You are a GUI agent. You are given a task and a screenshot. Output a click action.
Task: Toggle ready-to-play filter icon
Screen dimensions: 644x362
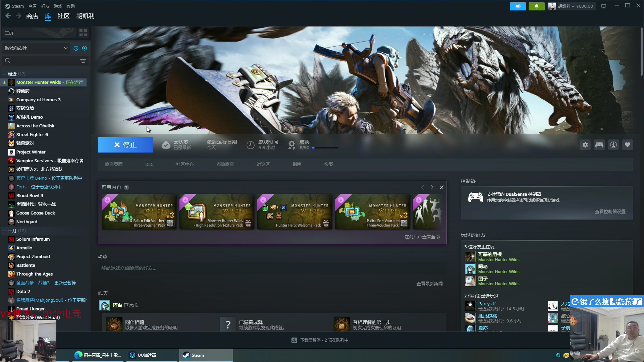(x=85, y=48)
